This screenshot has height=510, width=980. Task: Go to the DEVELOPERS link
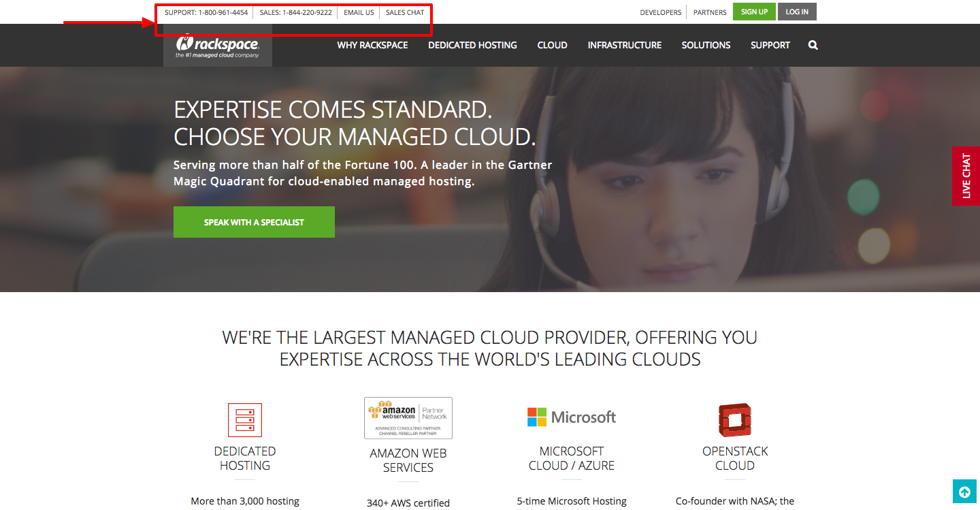click(661, 12)
